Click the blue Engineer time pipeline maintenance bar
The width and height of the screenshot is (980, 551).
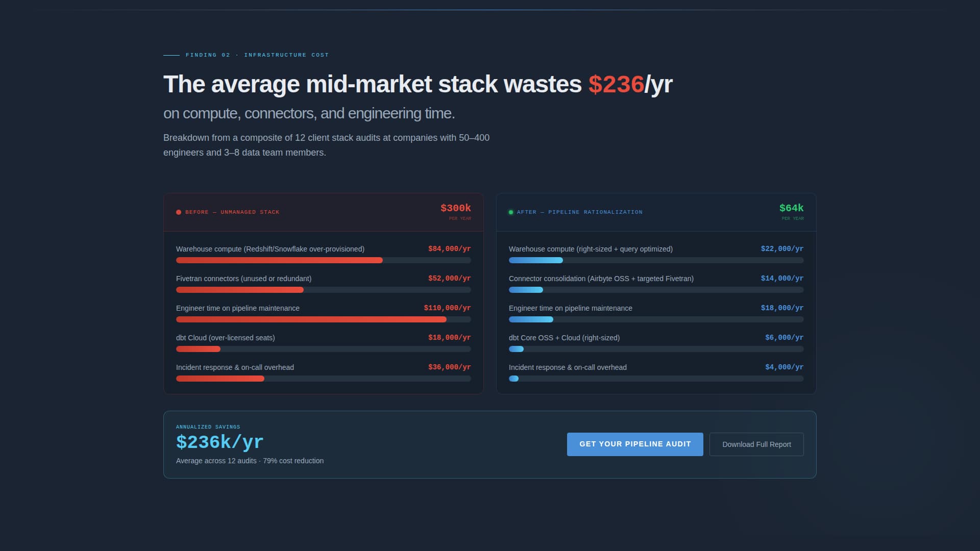531,319
